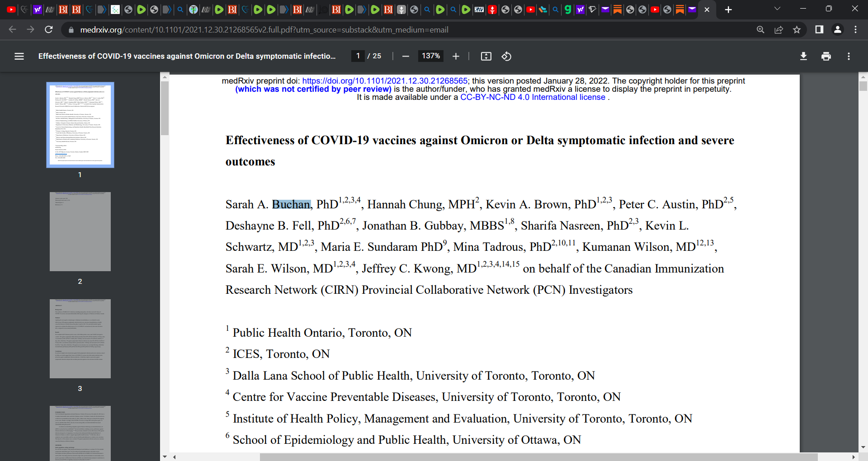868x461 pixels.
Task: Click the horizontal scroll left arrow
Action: click(x=174, y=457)
